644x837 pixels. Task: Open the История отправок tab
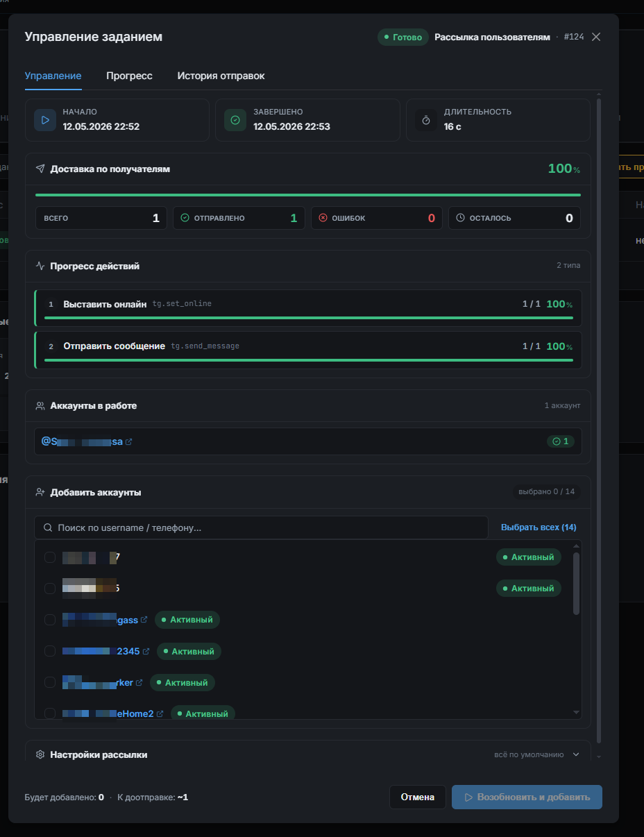coord(221,76)
